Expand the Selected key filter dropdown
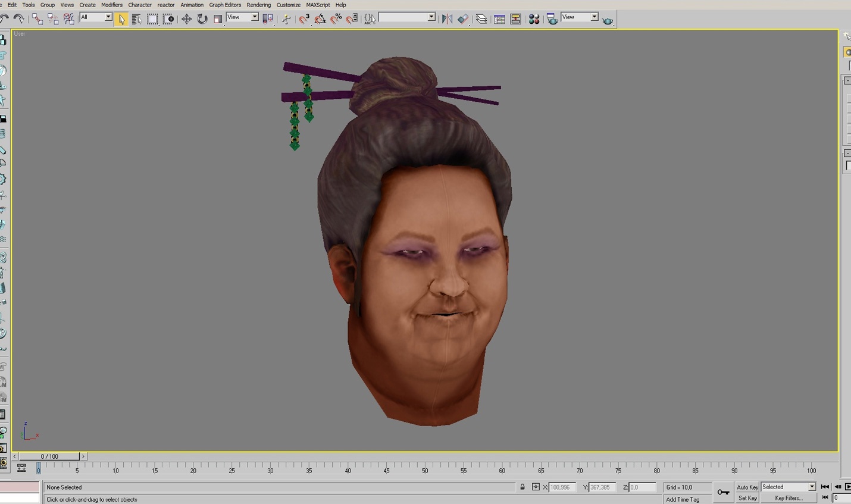851x504 pixels. [x=788, y=487]
